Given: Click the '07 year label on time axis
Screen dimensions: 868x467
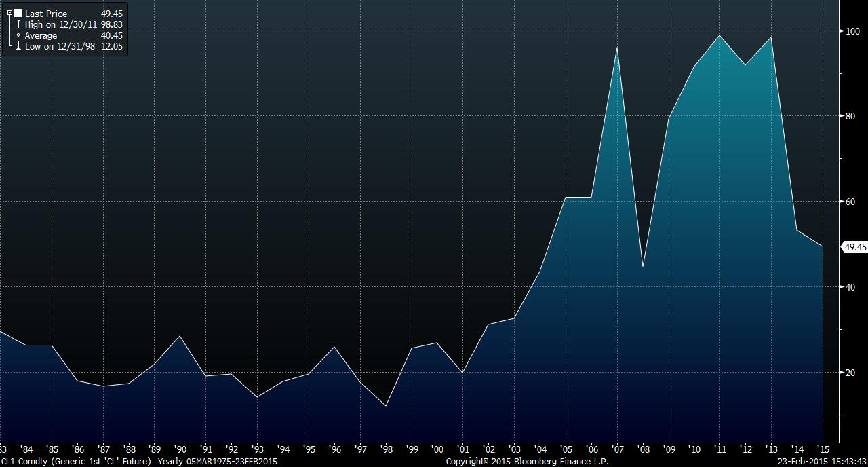Looking at the screenshot, I should [617, 449].
